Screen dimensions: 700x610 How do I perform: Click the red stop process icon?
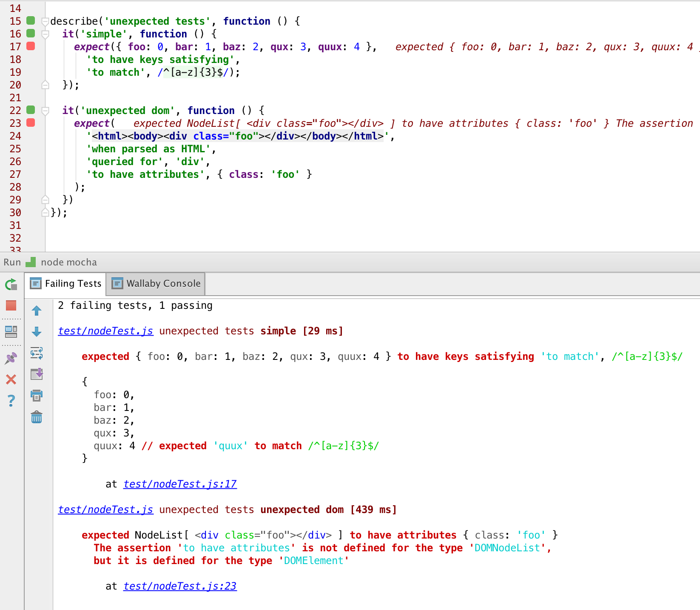(11, 305)
